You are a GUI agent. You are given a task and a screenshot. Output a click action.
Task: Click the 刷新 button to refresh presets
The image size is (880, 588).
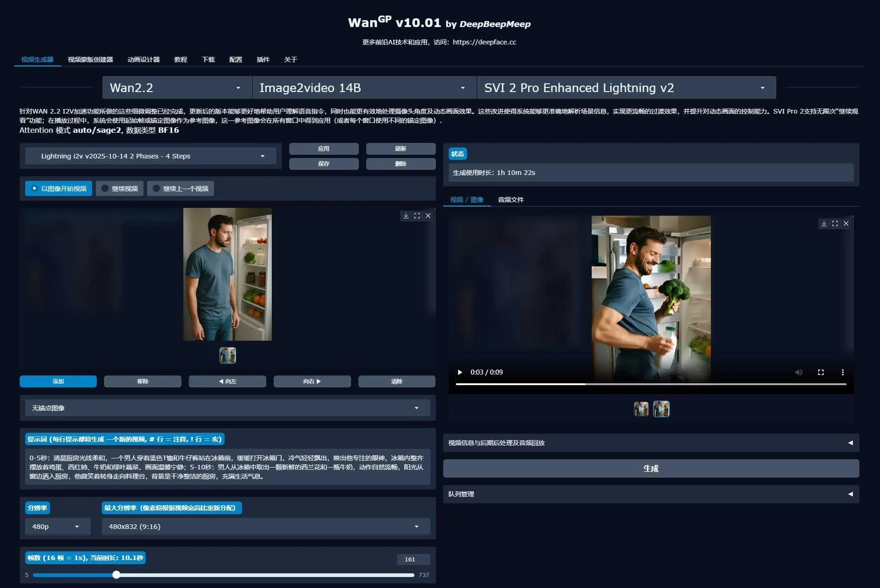point(401,148)
